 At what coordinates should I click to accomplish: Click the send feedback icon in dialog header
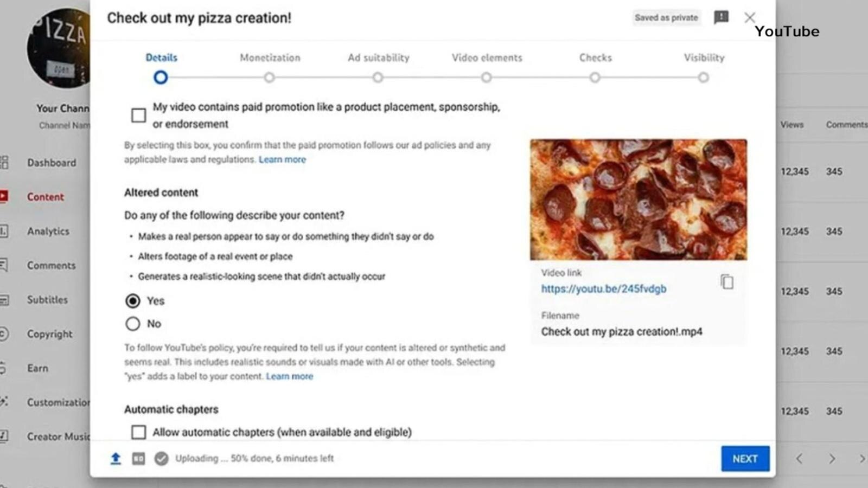point(721,17)
